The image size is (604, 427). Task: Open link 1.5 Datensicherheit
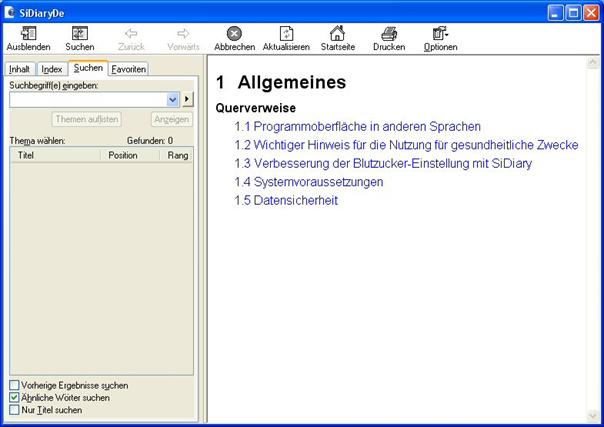(286, 200)
